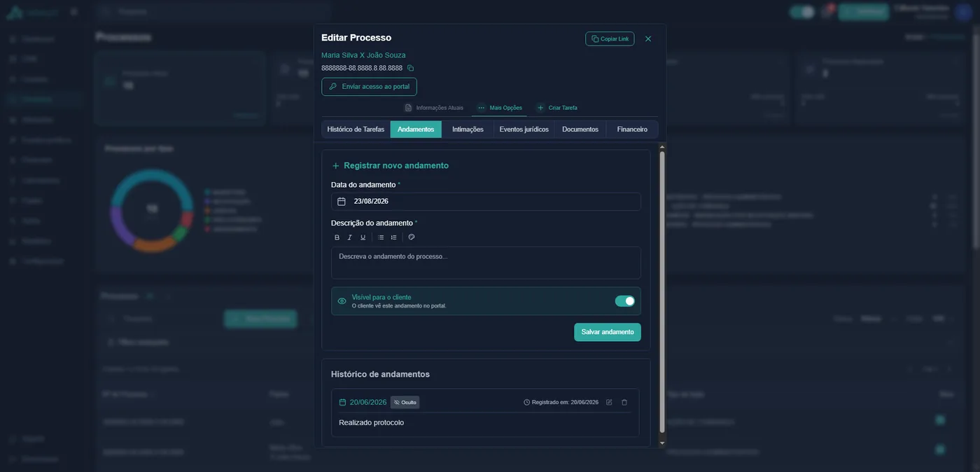980x472 pixels.
Task: Open the Financeiro tab
Action: point(632,129)
